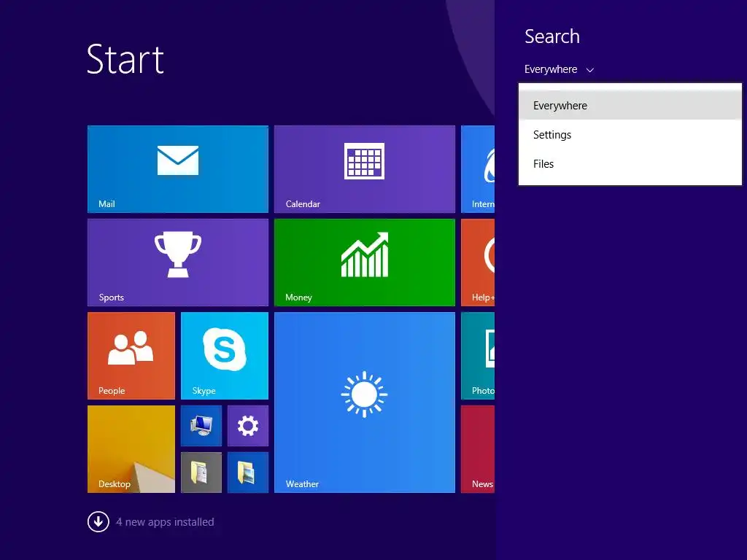The image size is (747, 560).
Task: Click the Search panel heading
Action: click(552, 36)
